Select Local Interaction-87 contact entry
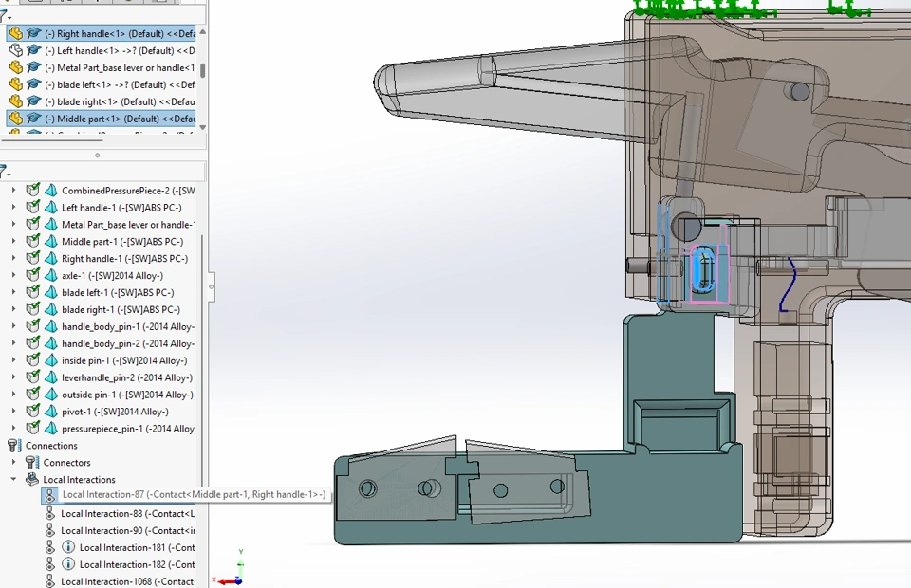Image resolution: width=911 pixels, height=588 pixels. tap(194, 494)
